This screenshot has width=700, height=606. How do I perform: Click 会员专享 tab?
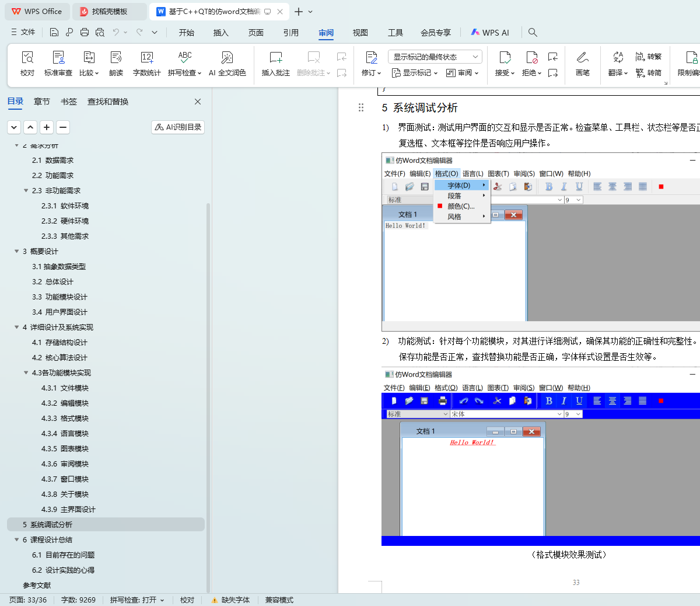click(436, 33)
